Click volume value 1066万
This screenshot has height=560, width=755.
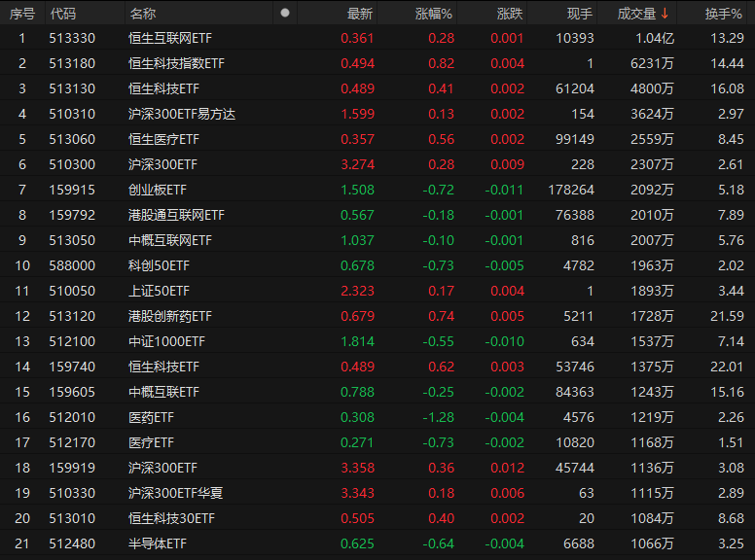click(652, 543)
